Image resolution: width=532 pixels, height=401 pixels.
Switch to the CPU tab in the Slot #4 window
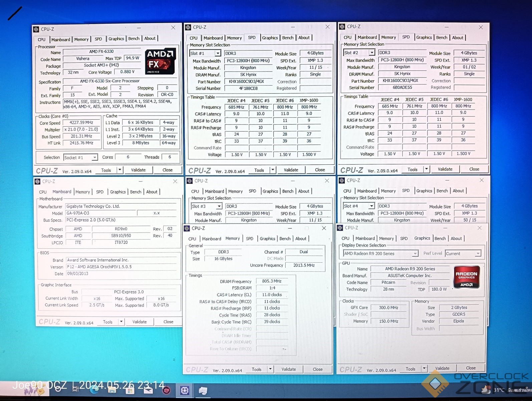[x=347, y=191]
